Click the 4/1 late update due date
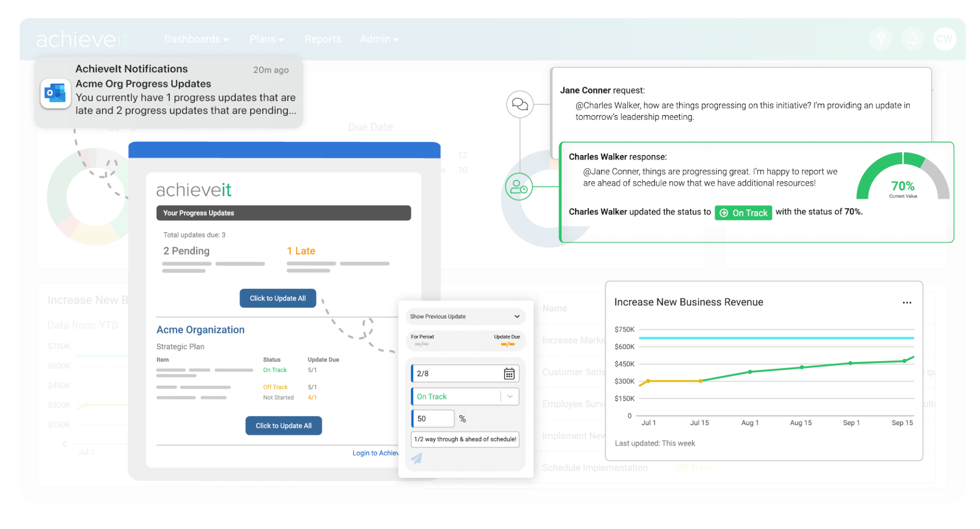This screenshot has width=980, height=529. 312,397
